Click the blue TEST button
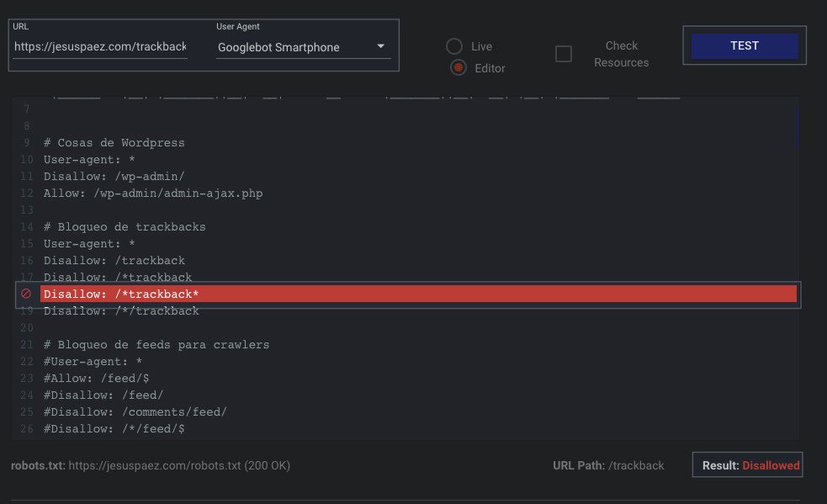This screenshot has height=504, width=827. [745, 46]
